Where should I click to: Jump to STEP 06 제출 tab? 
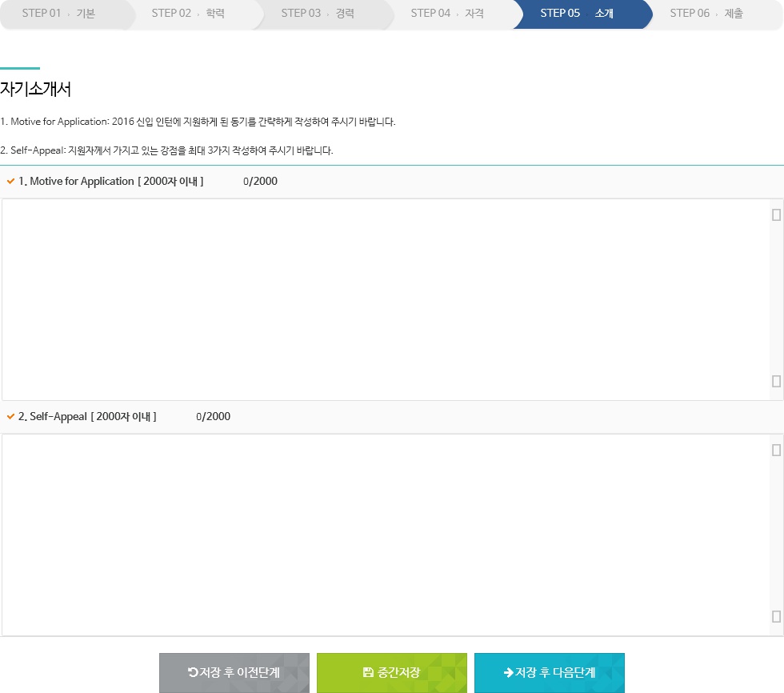click(713, 14)
